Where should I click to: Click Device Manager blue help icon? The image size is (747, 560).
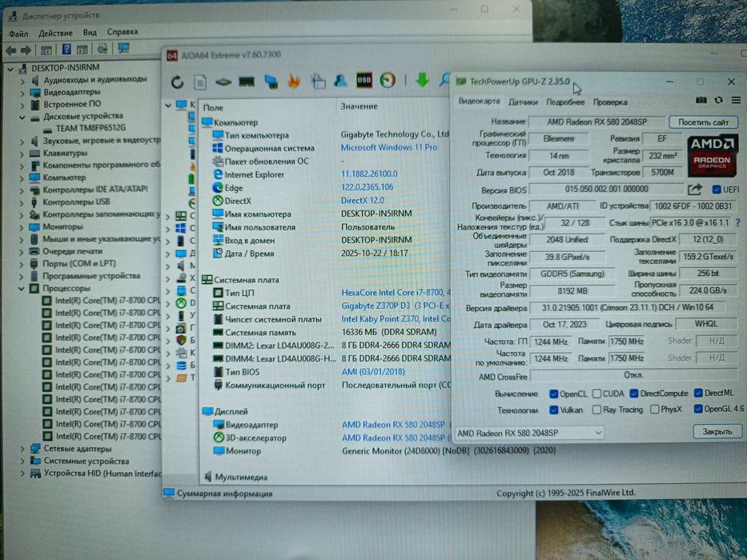point(66,49)
